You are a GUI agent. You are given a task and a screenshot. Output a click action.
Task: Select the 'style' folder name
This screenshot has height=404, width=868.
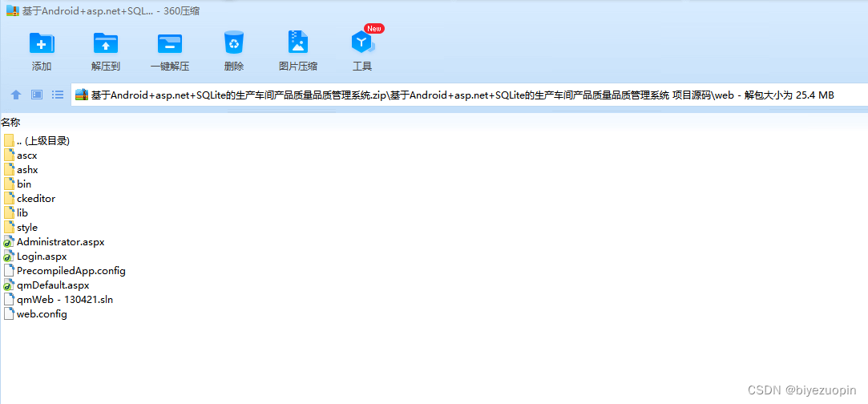tap(27, 228)
